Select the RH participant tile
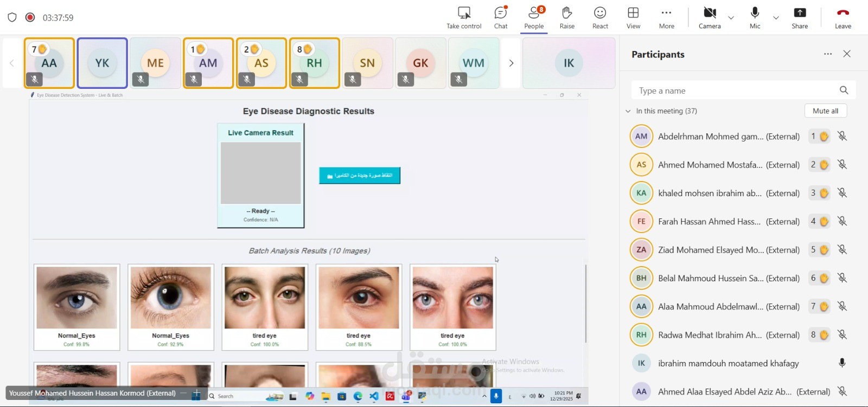The image size is (868, 407). (315, 63)
